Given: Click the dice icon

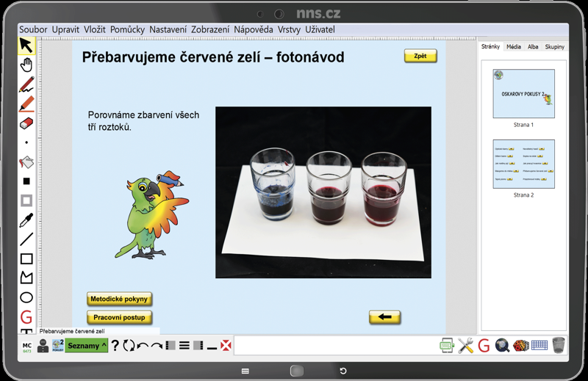Looking at the screenshot, I should tap(521, 346).
